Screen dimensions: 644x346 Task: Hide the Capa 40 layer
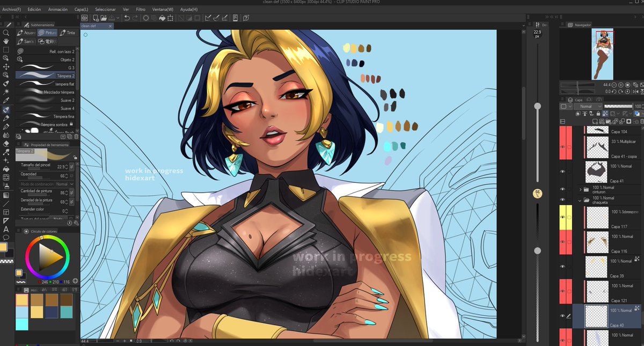point(562,316)
